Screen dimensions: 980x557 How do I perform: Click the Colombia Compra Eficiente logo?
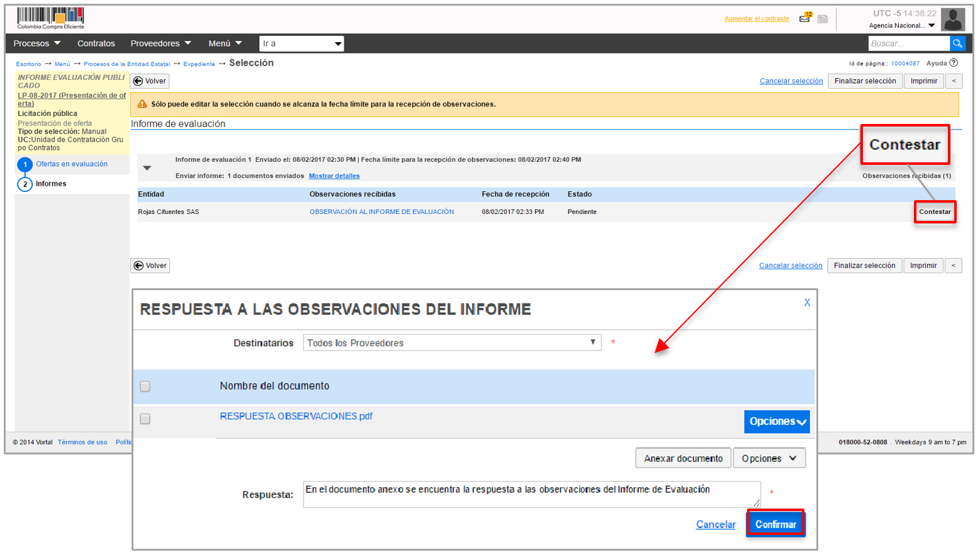coord(50,18)
